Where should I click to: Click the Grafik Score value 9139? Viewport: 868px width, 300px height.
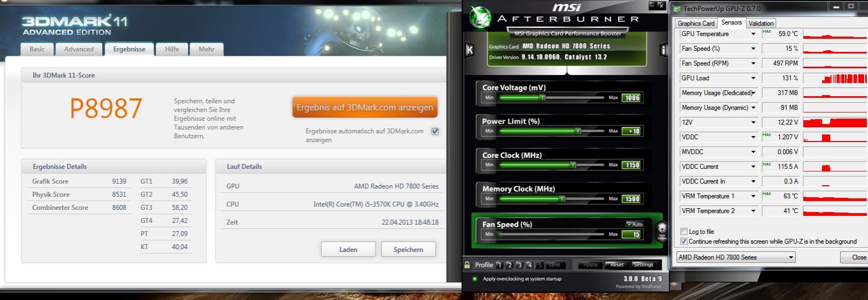pyautogui.click(x=119, y=181)
